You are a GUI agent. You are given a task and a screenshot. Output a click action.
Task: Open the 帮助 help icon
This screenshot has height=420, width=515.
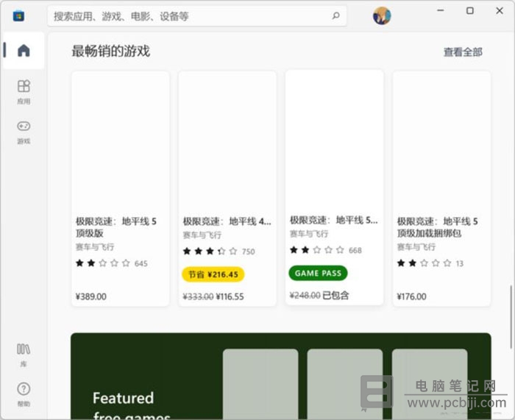24,394
